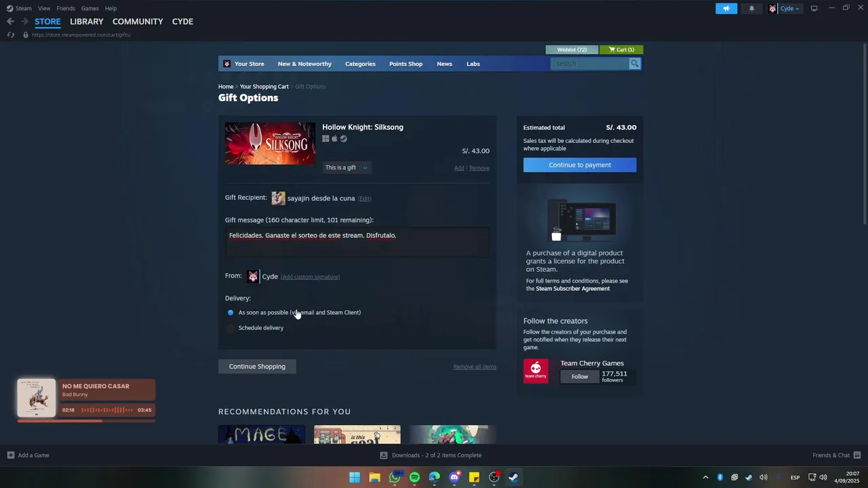This screenshot has width=868, height=488.
Task: Open Cart (1)
Action: pyautogui.click(x=621, y=49)
